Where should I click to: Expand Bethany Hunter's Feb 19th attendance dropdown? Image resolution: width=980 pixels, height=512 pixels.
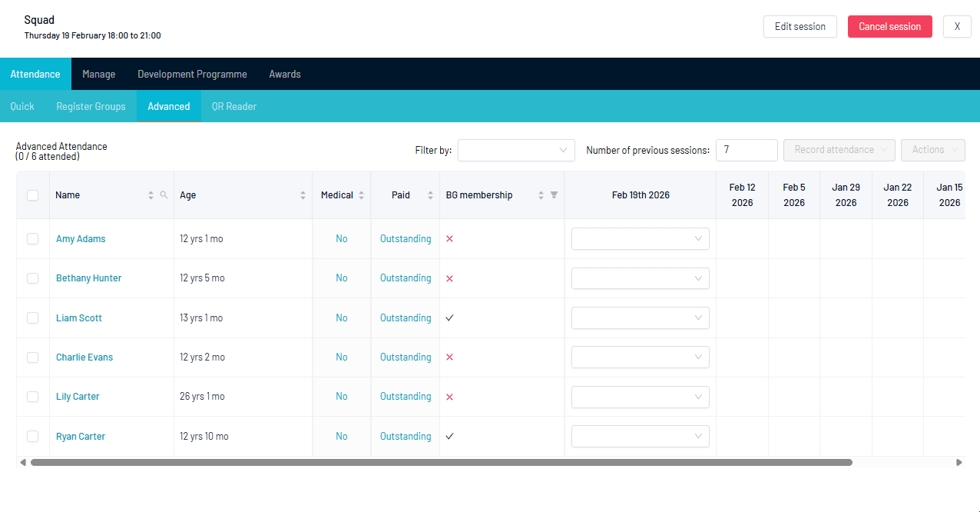pyautogui.click(x=640, y=278)
